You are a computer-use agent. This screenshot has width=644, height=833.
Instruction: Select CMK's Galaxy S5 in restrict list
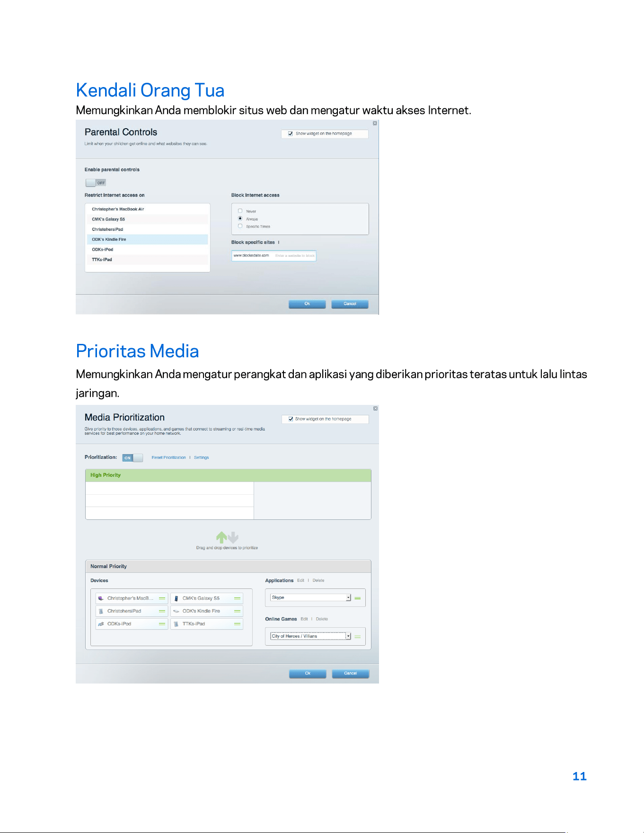(148, 219)
